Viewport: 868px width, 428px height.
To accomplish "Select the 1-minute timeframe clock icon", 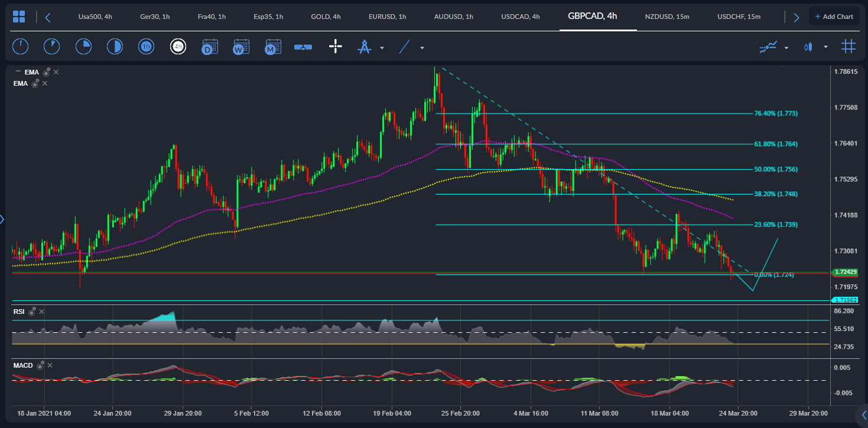I will click(20, 46).
